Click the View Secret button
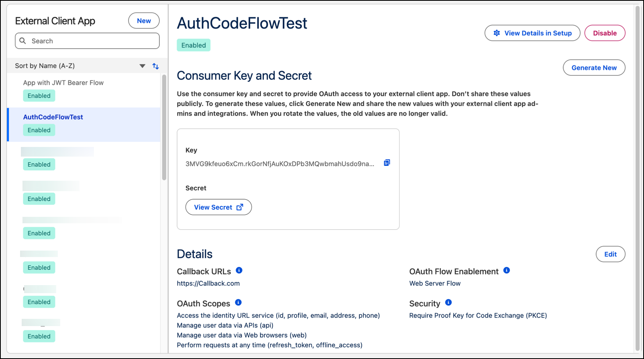644x359 pixels. pos(218,207)
